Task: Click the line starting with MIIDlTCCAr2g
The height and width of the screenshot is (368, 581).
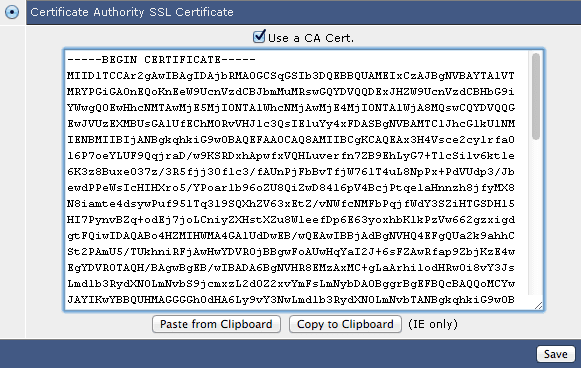Action: click(x=290, y=76)
